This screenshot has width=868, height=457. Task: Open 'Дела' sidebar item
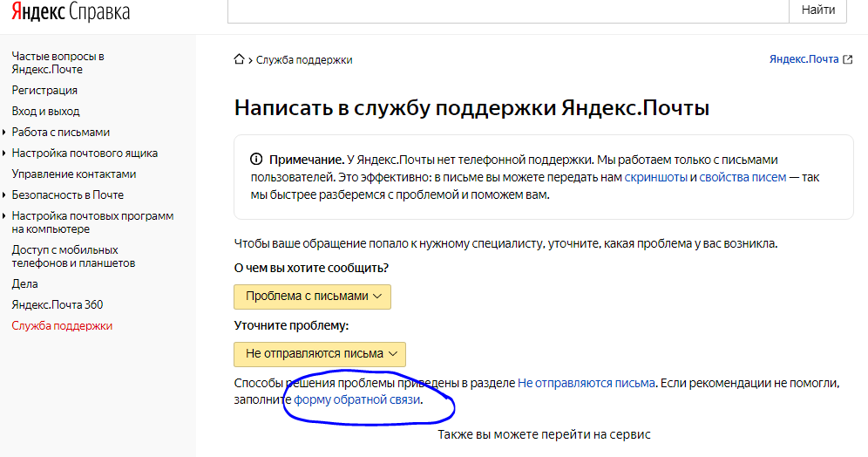(25, 283)
